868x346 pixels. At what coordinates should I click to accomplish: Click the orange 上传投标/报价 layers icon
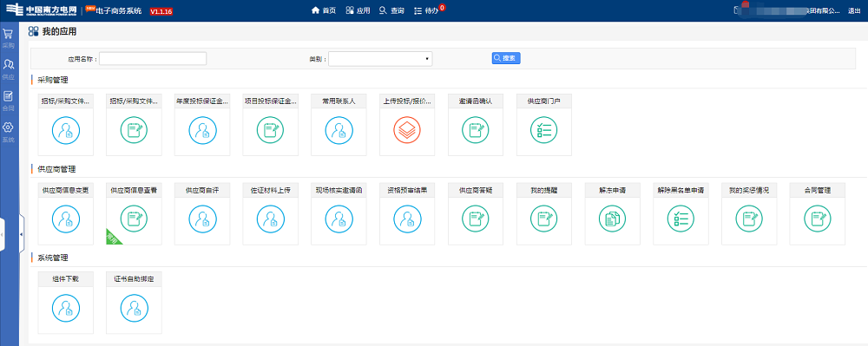click(x=407, y=130)
